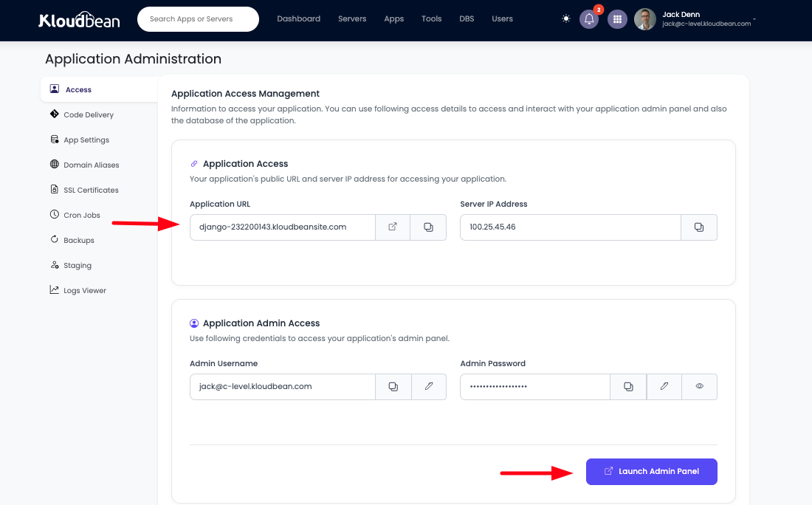Copy the Admin Password
The width and height of the screenshot is (812, 505).
(627, 386)
